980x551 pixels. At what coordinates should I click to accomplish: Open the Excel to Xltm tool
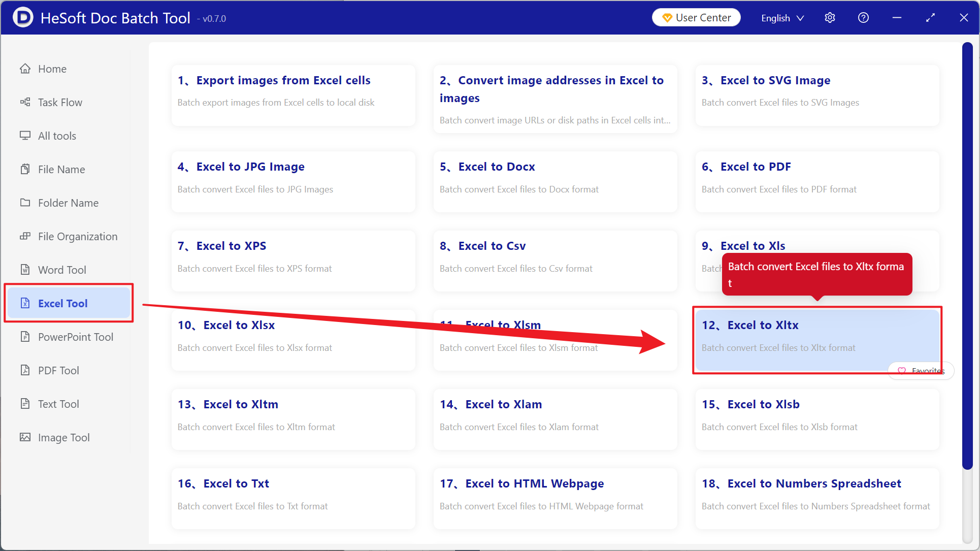click(293, 419)
